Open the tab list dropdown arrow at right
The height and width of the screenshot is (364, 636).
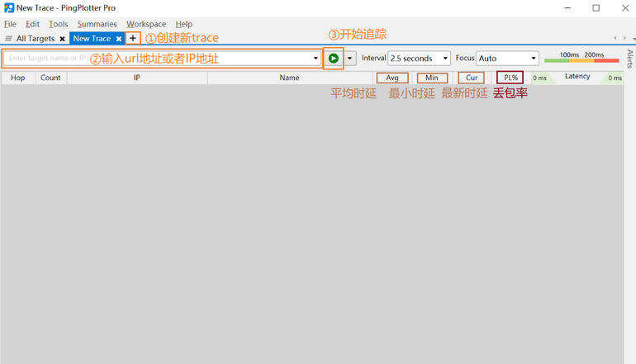click(x=634, y=39)
